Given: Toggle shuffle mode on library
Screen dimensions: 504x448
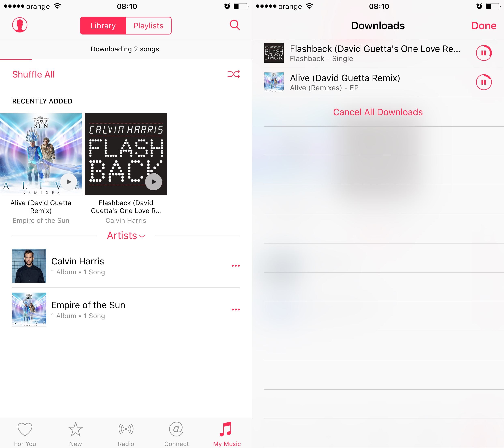Looking at the screenshot, I should pos(234,74).
